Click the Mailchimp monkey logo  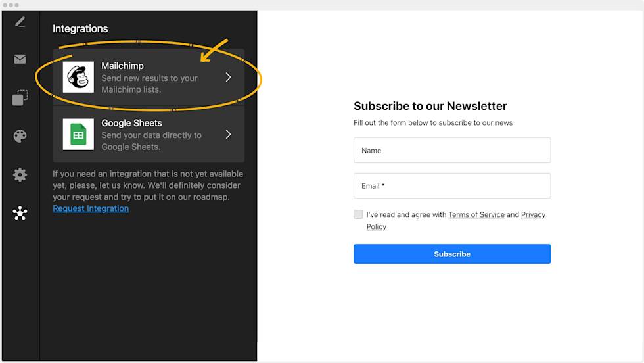pyautogui.click(x=79, y=78)
